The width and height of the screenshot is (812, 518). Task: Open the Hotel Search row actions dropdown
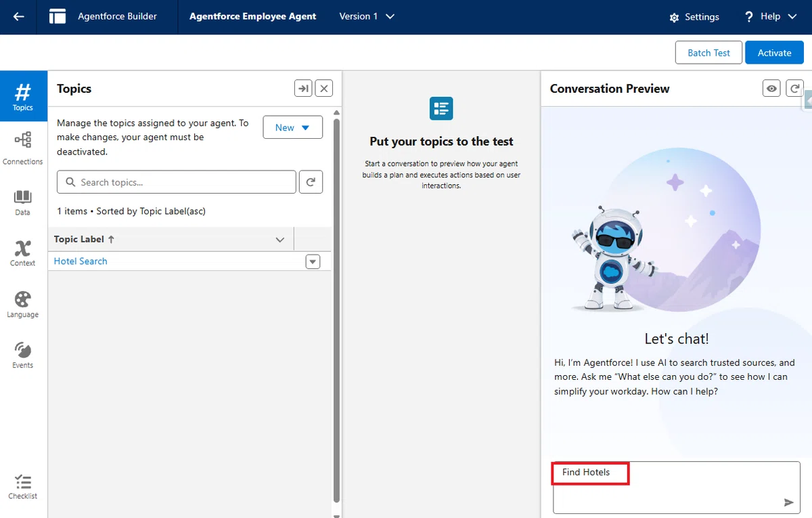(x=313, y=261)
